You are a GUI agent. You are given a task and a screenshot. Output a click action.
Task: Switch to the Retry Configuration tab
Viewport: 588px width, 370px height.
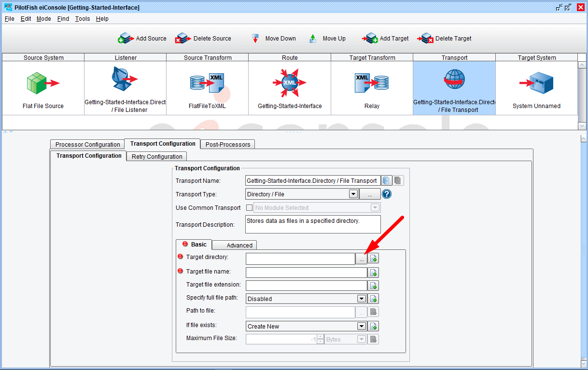coord(157,156)
